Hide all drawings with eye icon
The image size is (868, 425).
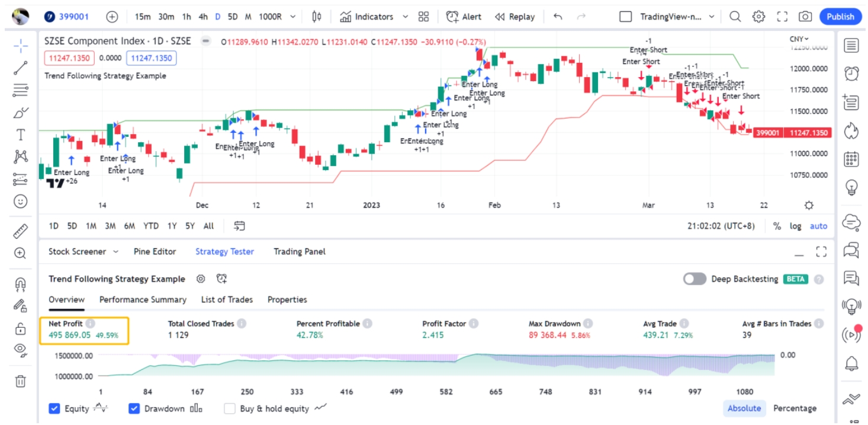pyautogui.click(x=21, y=350)
